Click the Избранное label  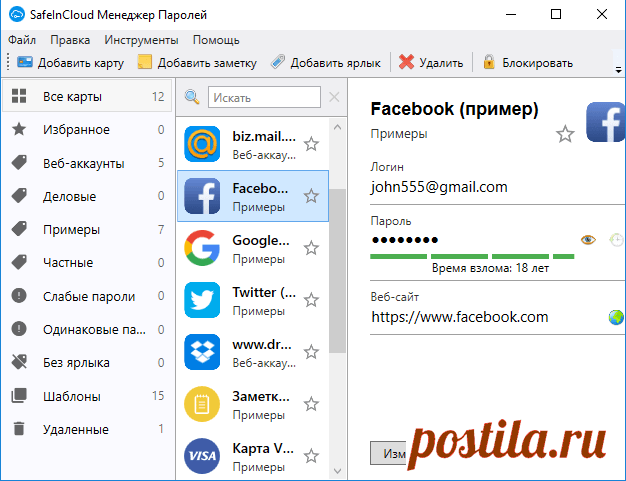pos(76,130)
